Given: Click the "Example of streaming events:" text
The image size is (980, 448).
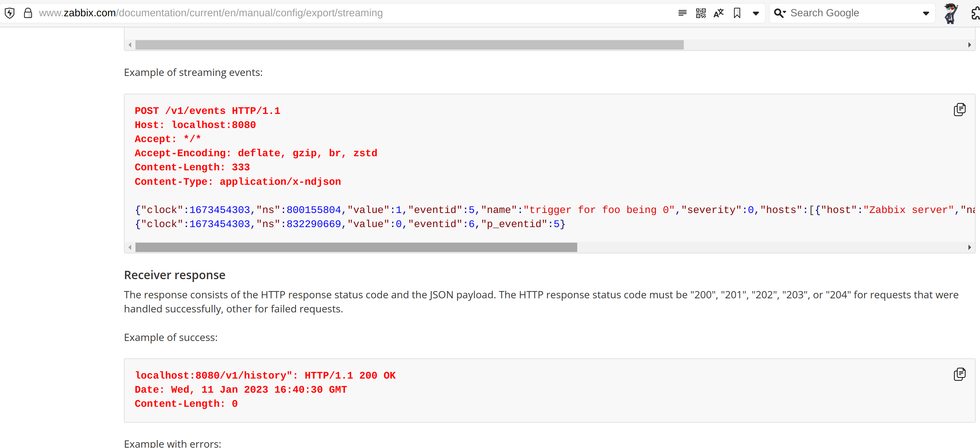Looking at the screenshot, I should point(193,72).
